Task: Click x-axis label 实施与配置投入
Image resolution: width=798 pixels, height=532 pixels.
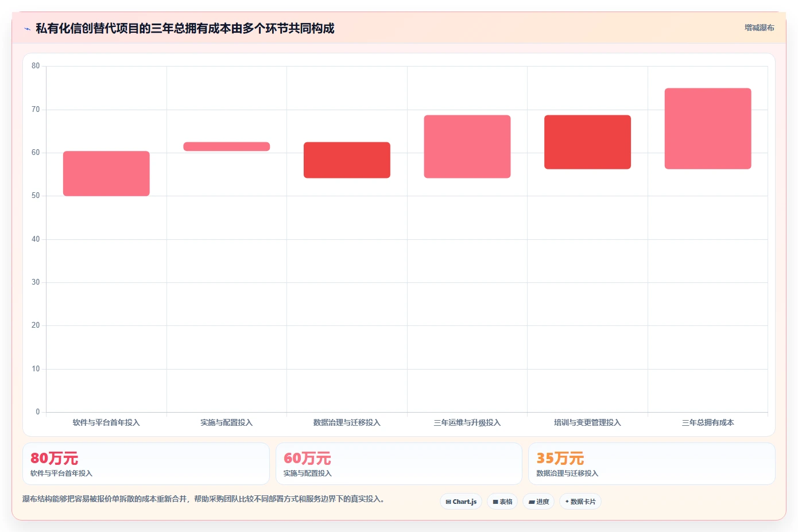Action: click(227, 422)
